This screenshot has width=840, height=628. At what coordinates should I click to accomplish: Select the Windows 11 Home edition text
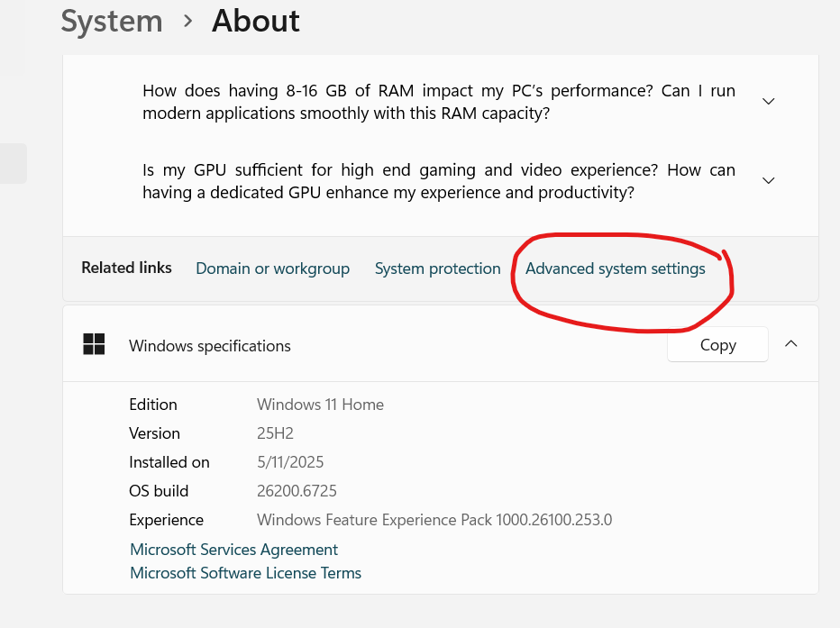point(320,405)
